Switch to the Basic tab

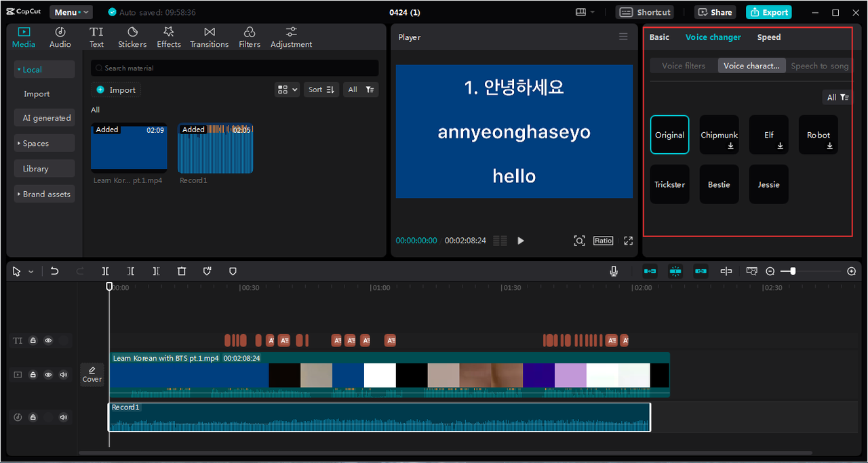pyautogui.click(x=659, y=37)
